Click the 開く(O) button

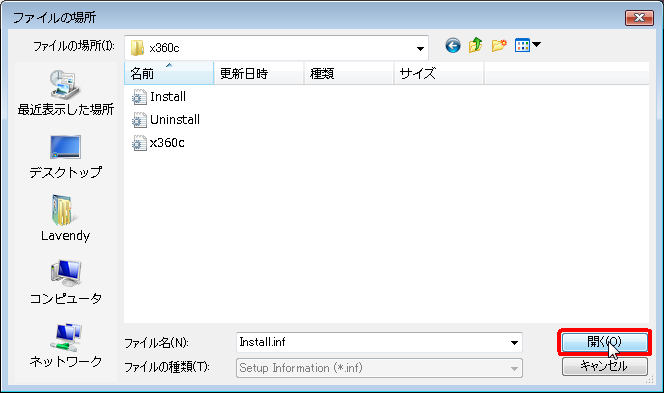(x=605, y=342)
